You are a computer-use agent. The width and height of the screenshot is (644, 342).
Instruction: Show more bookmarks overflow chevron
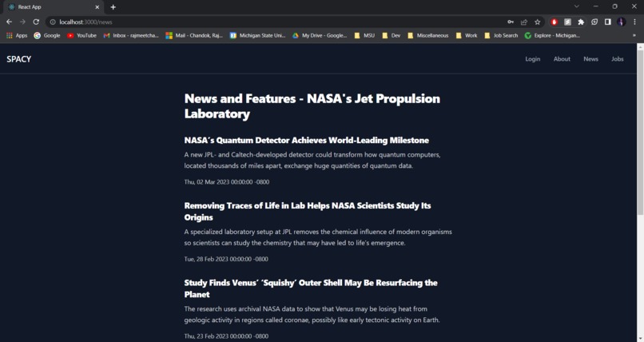(634, 36)
